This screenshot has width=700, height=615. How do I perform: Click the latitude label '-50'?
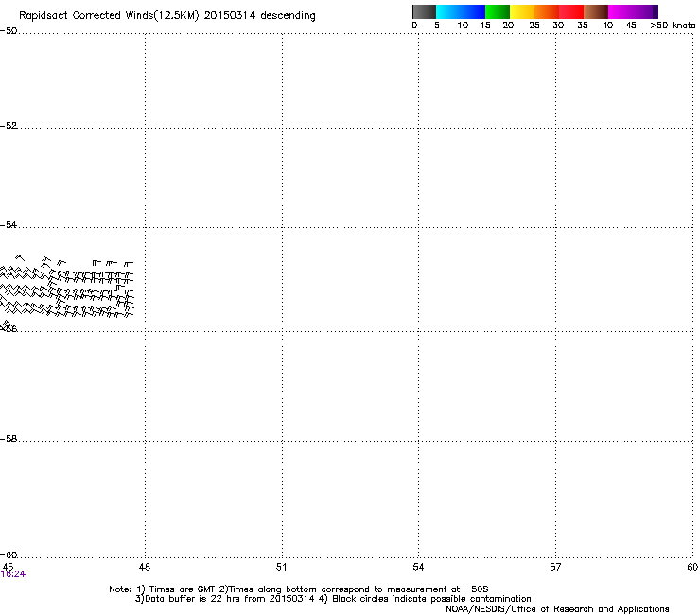tap(9, 31)
